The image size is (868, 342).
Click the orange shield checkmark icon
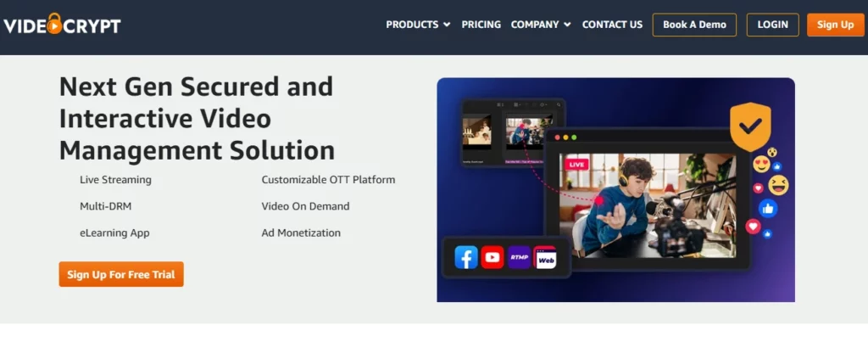[x=750, y=126]
